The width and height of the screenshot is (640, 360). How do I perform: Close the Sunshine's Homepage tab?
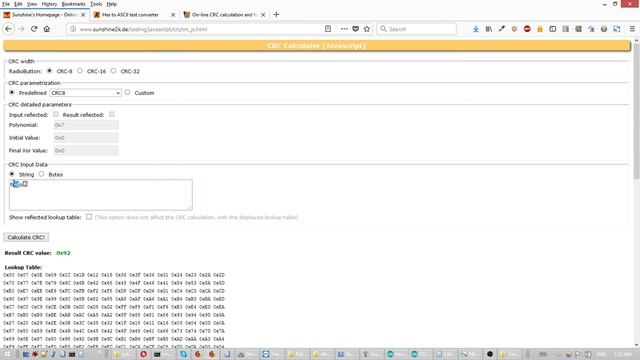click(x=83, y=15)
